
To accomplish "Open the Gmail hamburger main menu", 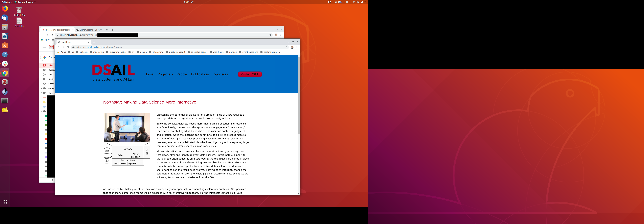I will pos(44,47).
